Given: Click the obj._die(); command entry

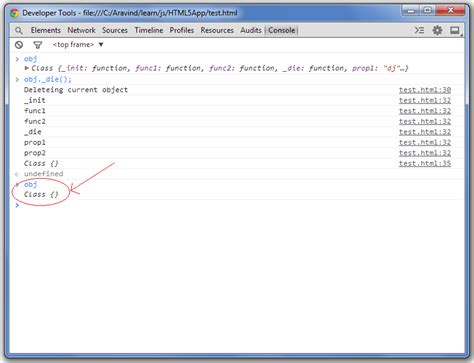Looking at the screenshot, I should point(48,79).
